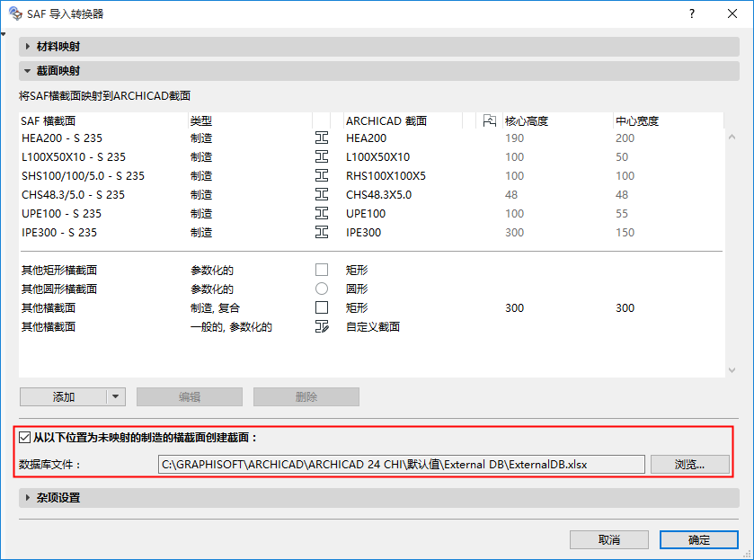Click the 制造, 复合 type cell
This screenshot has width=754, height=560.
click(x=215, y=307)
